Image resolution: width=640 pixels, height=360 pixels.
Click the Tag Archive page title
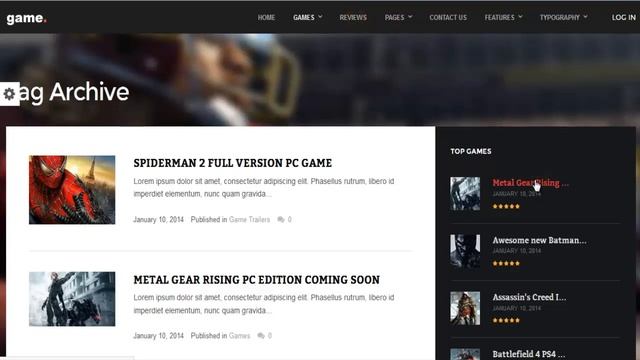(x=73, y=92)
